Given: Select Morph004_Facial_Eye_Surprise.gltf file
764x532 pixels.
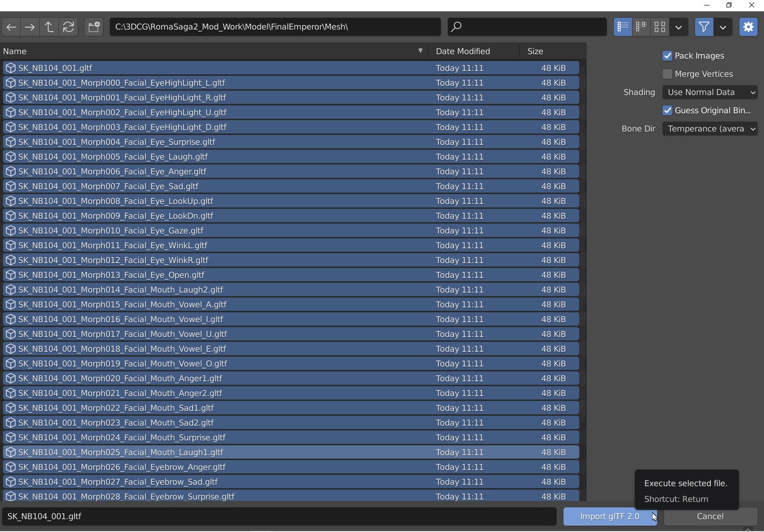Looking at the screenshot, I should pos(291,142).
